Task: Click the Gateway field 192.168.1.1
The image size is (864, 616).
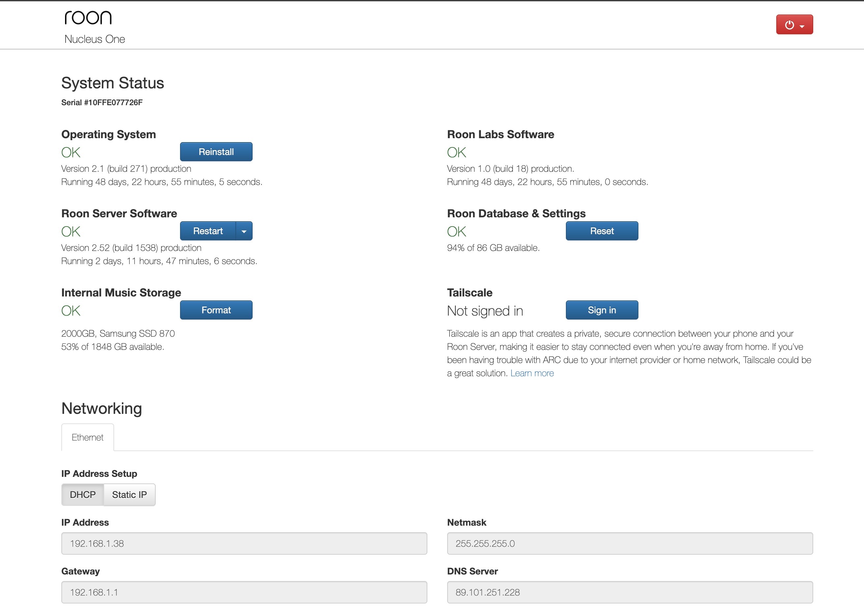Action: (244, 593)
